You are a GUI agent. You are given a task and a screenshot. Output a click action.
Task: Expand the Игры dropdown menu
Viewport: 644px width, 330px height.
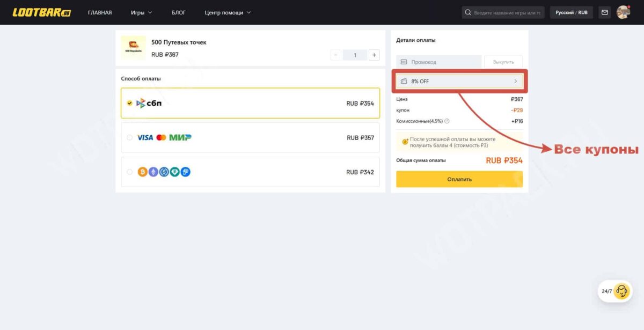141,12
